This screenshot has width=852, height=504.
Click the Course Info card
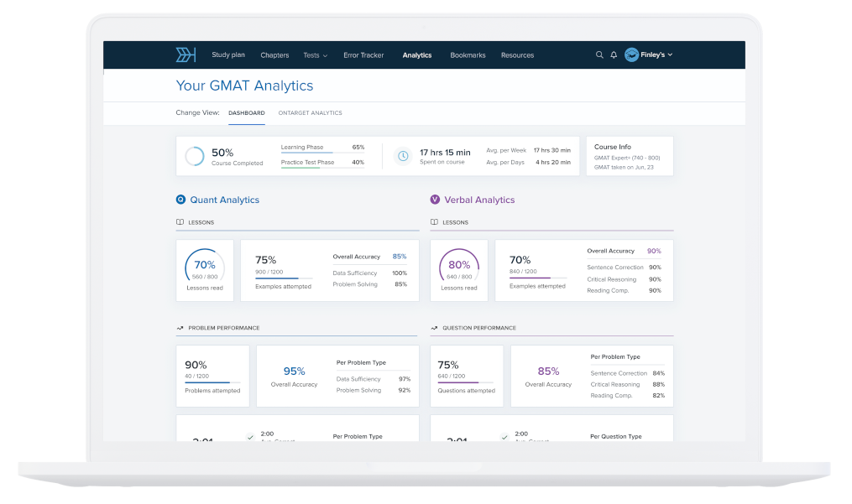[629, 156]
